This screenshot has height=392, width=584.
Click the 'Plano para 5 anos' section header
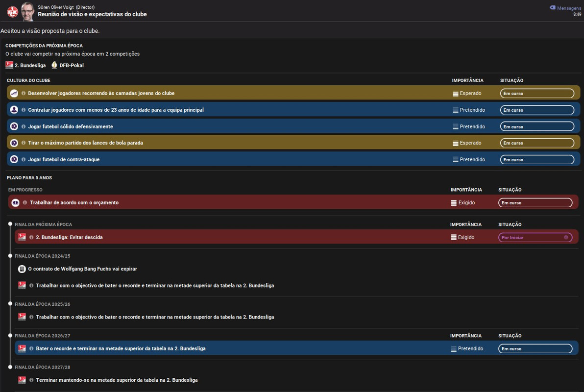click(x=29, y=178)
